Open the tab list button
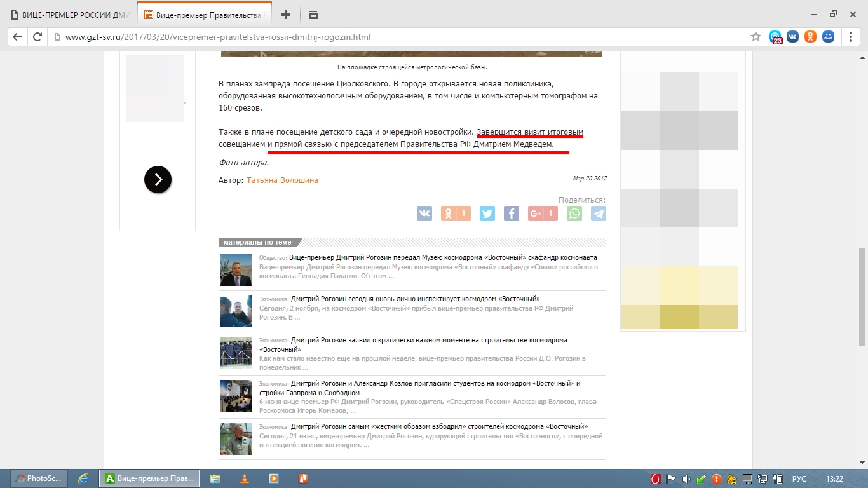Viewport: 868px width, 488px height. pyautogui.click(x=313, y=15)
